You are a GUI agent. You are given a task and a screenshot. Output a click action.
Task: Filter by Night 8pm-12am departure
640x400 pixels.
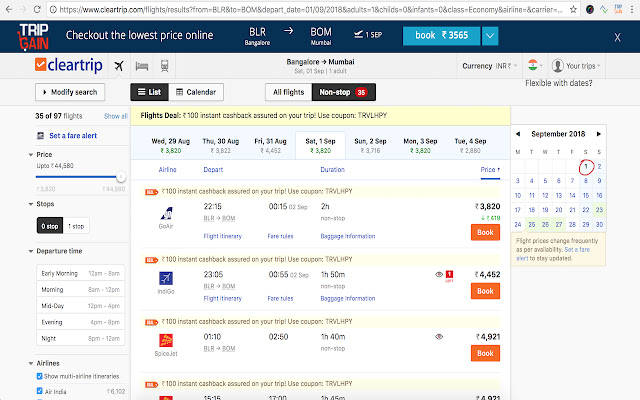(x=80, y=338)
